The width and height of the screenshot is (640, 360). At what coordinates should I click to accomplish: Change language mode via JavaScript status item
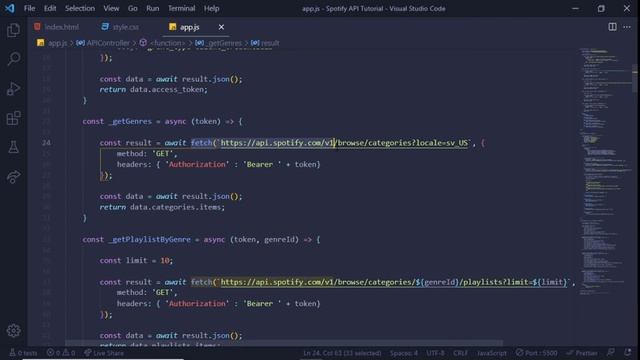(491, 353)
